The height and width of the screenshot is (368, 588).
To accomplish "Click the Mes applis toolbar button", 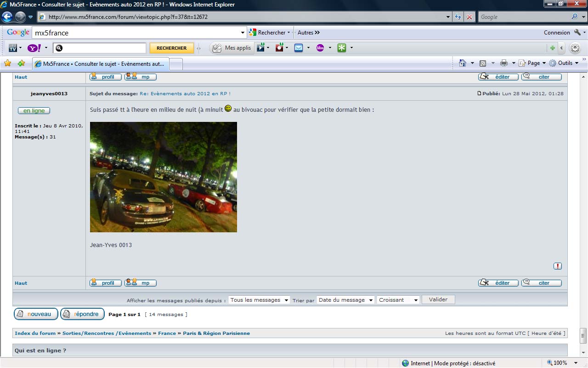I will click(x=232, y=48).
